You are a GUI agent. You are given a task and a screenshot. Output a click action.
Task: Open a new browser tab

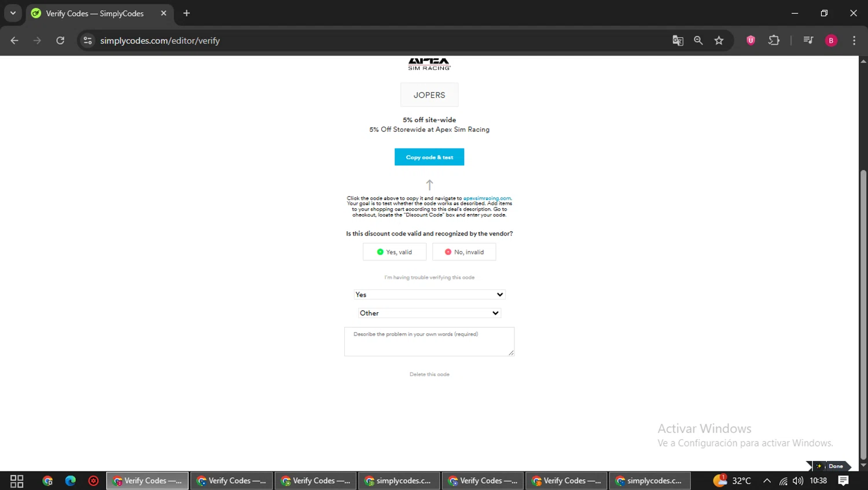pyautogui.click(x=186, y=13)
